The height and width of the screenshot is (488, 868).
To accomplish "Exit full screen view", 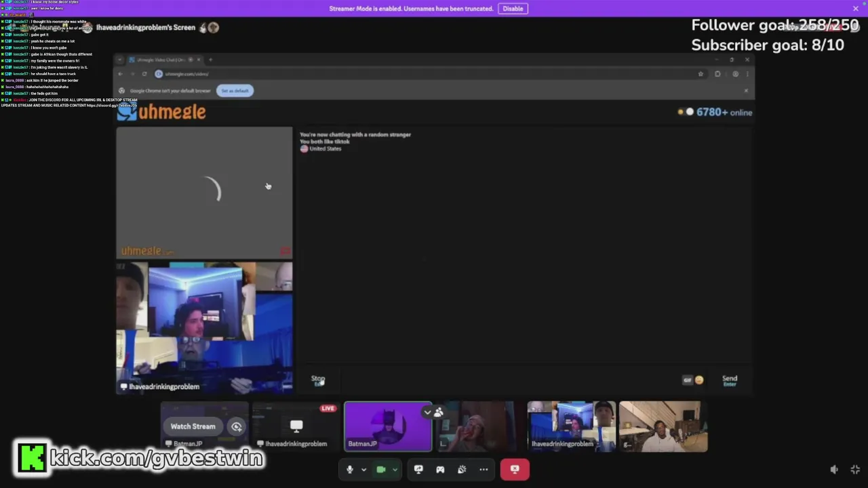I will (855, 470).
